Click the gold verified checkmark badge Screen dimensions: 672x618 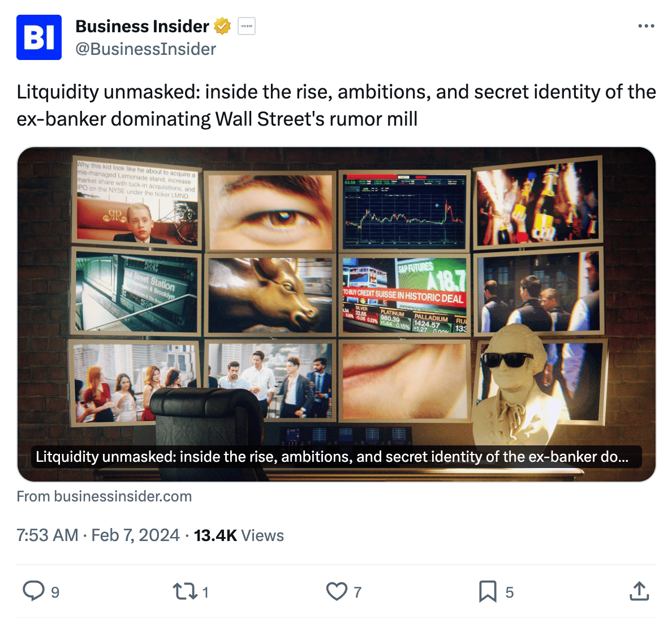[222, 26]
